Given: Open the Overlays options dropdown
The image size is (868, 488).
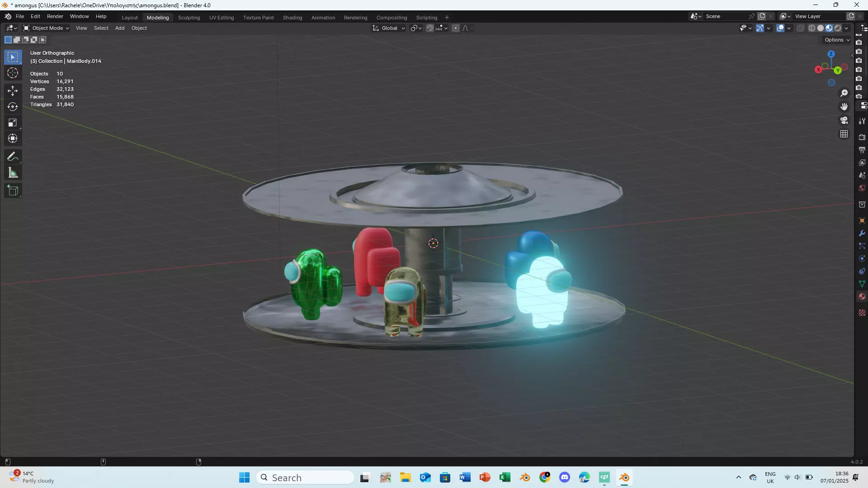Looking at the screenshot, I should tap(789, 28).
